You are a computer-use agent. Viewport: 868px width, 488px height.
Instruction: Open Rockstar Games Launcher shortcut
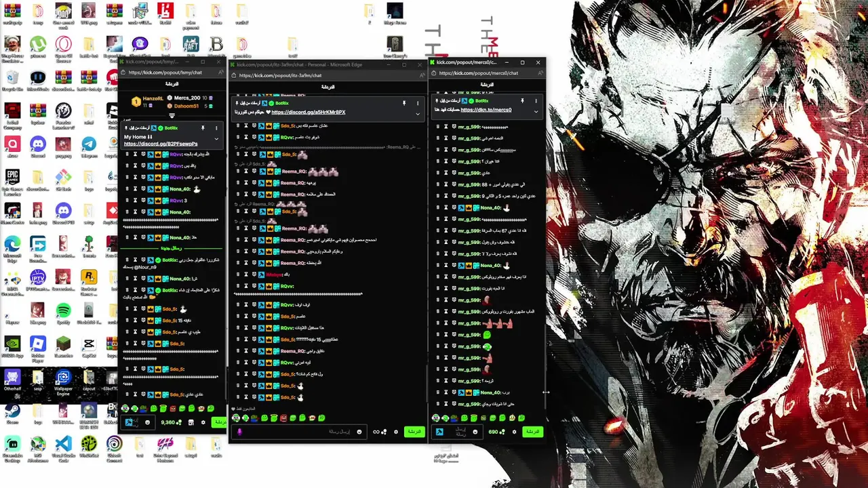pyautogui.click(x=89, y=281)
